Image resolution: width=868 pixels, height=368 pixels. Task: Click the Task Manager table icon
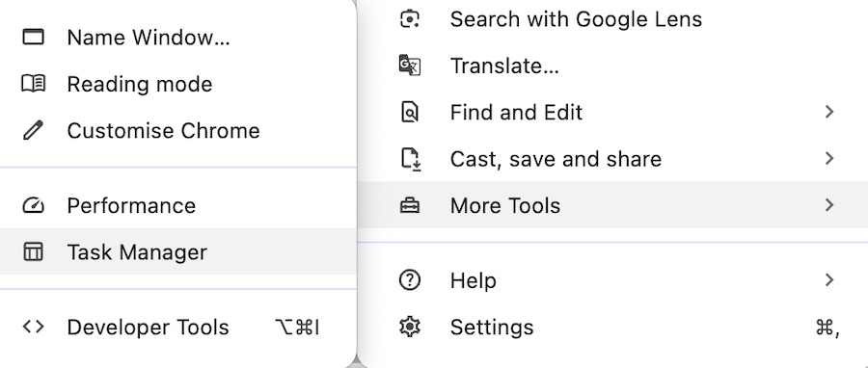(33, 252)
